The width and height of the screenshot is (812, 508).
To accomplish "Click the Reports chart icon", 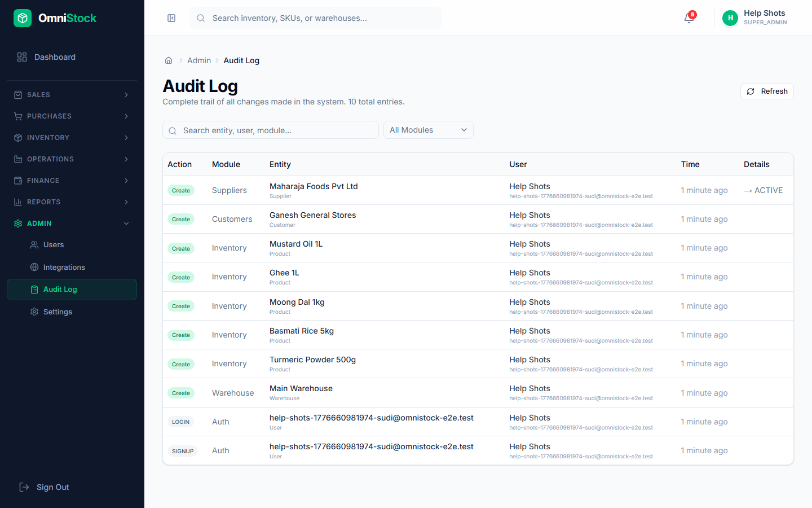I will tap(18, 202).
